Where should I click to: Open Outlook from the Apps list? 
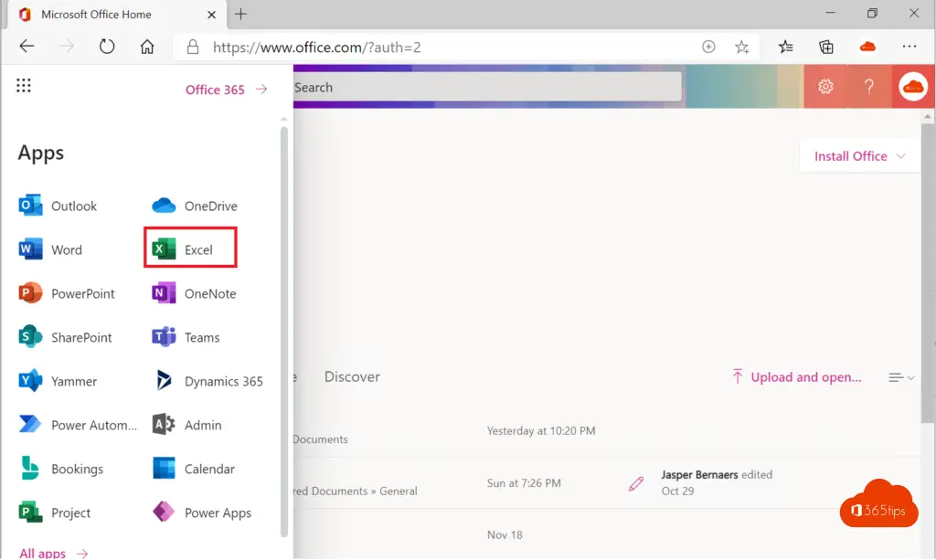tap(58, 206)
